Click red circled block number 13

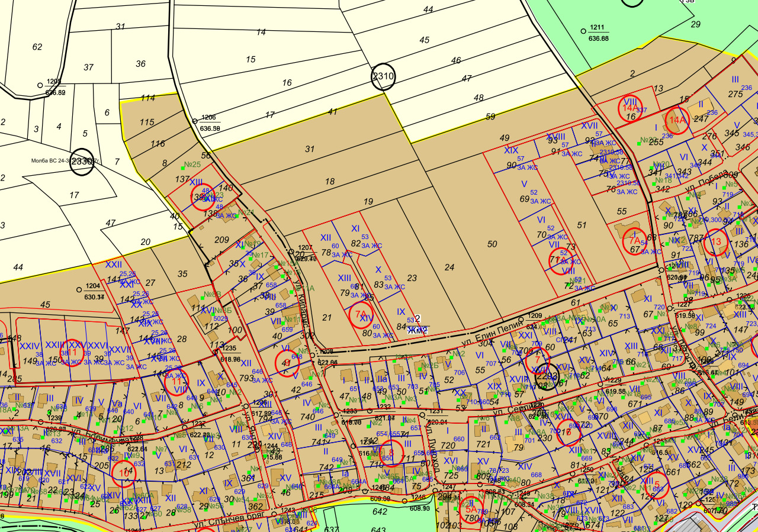click(716, 241)
